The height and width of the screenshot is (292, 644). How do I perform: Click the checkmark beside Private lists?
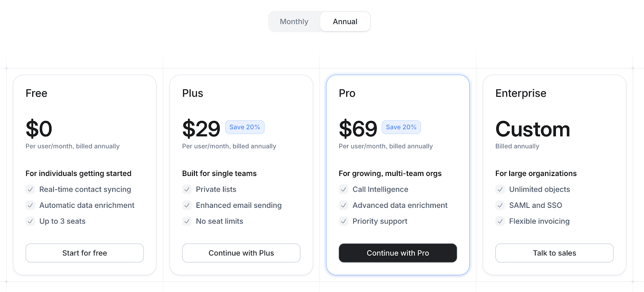tap(187, 189)
